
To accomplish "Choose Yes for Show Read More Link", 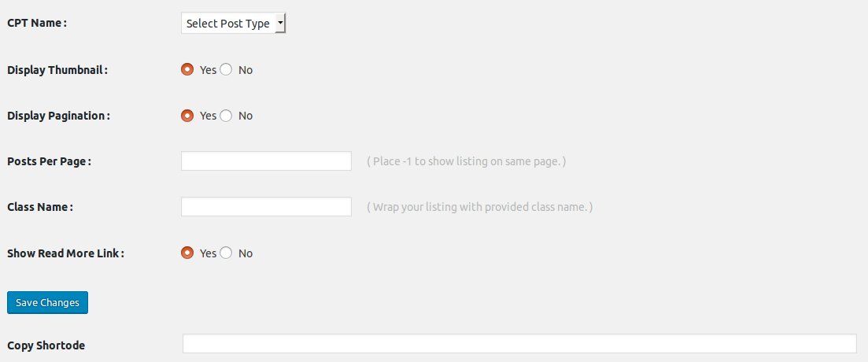I will coord(187,253).
